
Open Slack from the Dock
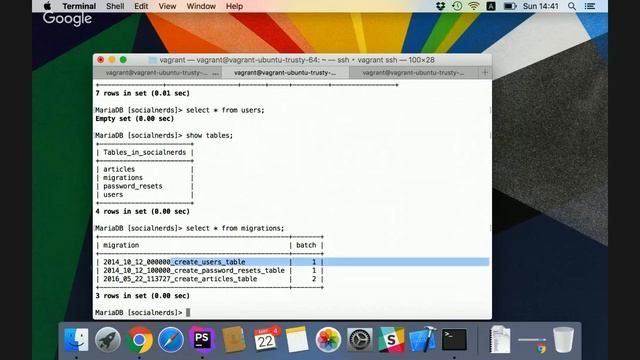(391, 340)
